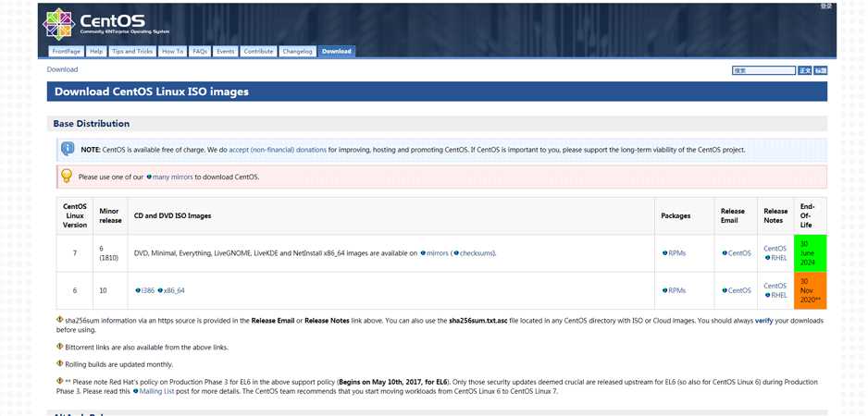Viewport: 868px width, 416px height.
Task: Click green 30 June 2024 end-of-life cell
Action: click(810, 253)
